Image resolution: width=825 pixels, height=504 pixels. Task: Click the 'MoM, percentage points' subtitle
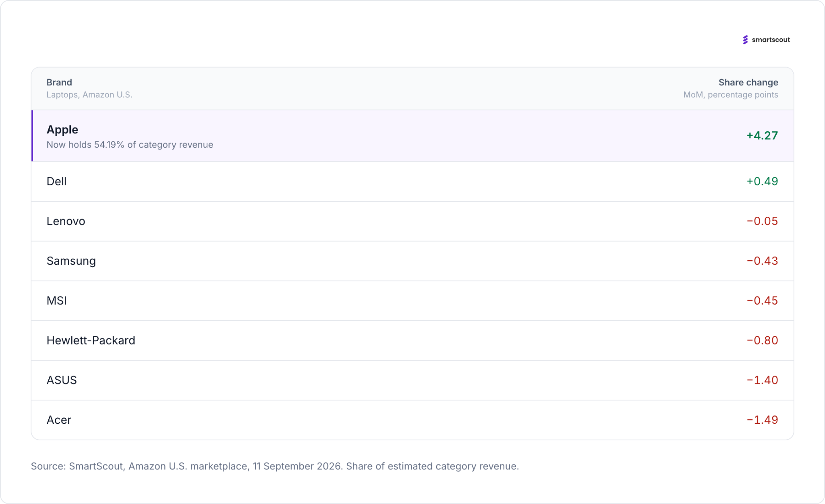731,95
